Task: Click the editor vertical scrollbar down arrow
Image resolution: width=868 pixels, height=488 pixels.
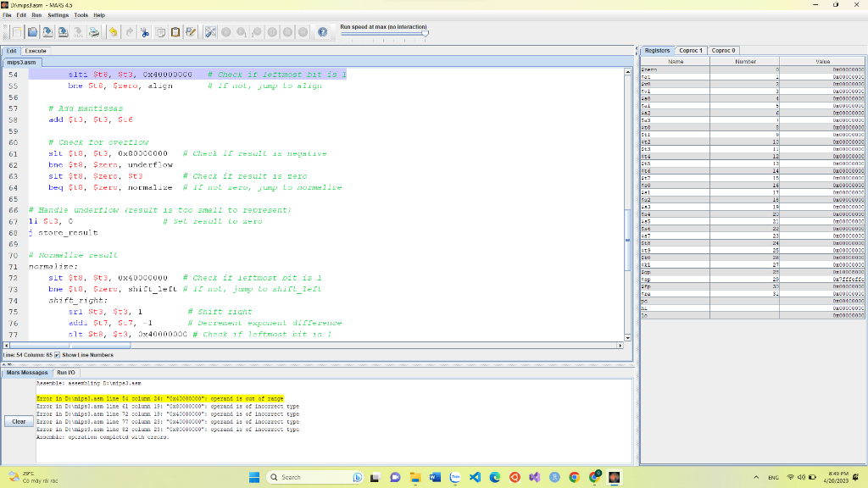Action: click(628, 337)
